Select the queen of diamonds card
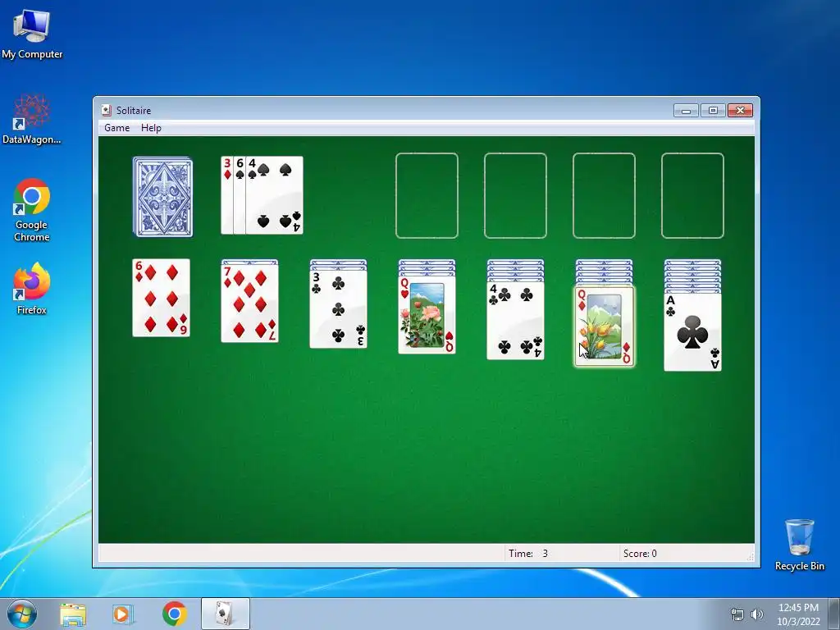Viewport: 840px width, 630px height. tap(605, 326)
